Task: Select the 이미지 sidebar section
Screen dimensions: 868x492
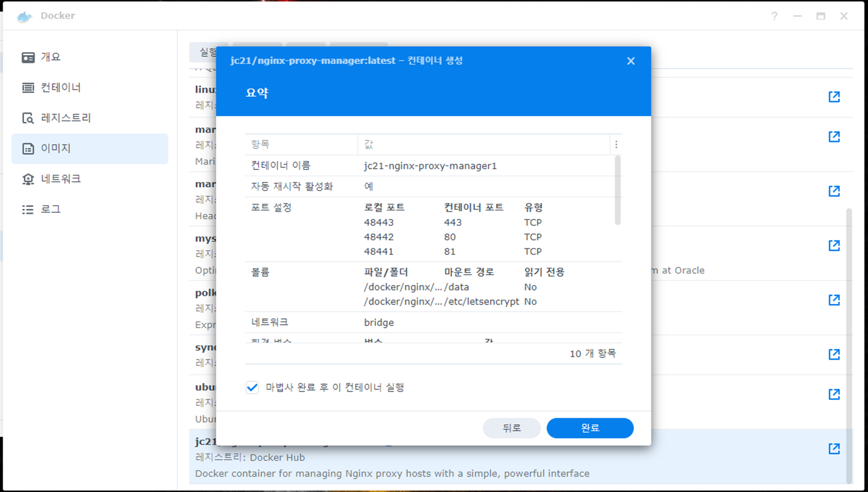Action: 90,149
